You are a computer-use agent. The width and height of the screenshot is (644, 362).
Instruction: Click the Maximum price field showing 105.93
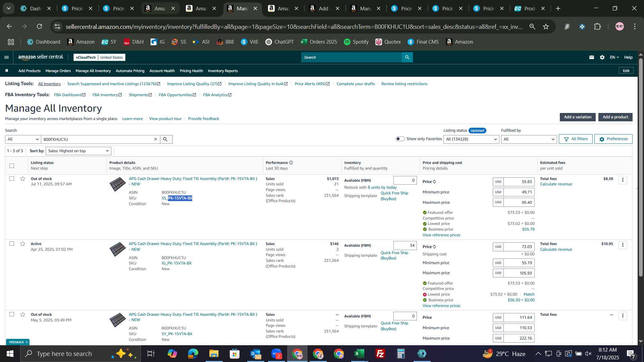519,273
